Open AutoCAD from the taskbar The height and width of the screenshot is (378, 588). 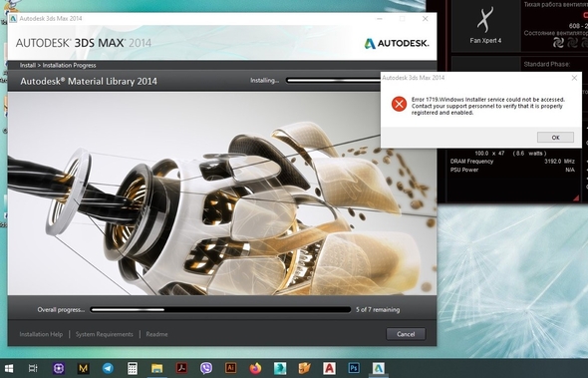(x=329, y=368)
